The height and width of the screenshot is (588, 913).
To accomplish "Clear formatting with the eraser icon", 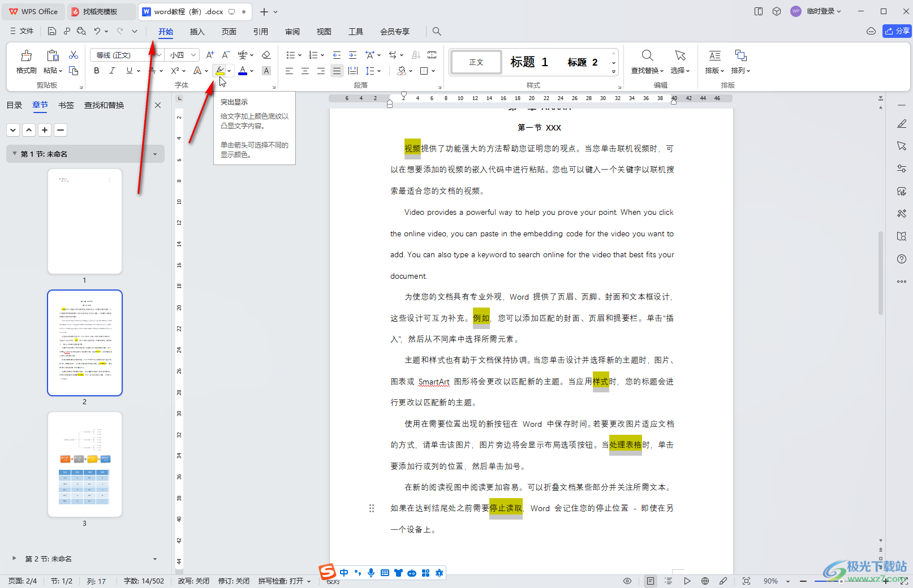I will 266,55.
